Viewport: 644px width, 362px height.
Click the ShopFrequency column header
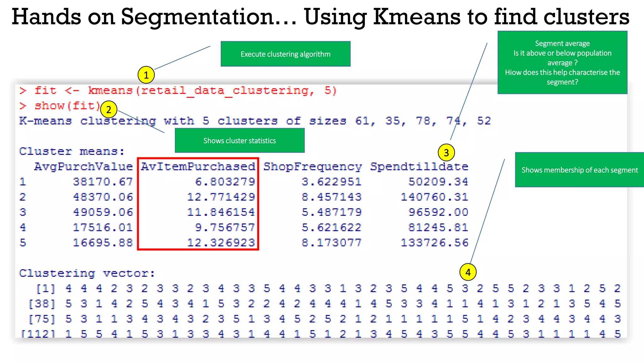point(313,167)
